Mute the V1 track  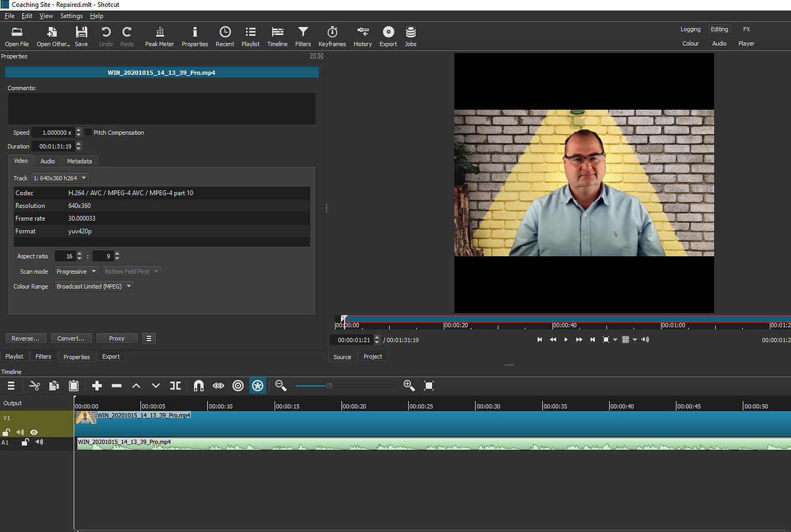pos(21,432)
